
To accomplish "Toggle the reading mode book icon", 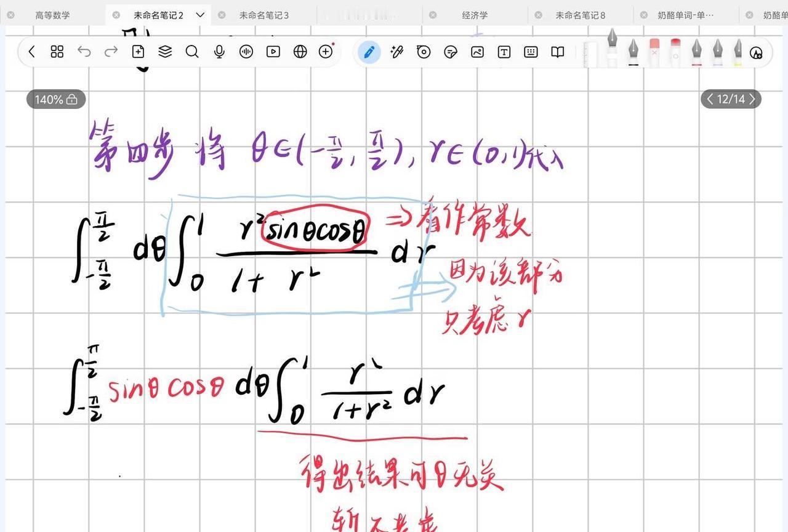I will coord(558,52).
